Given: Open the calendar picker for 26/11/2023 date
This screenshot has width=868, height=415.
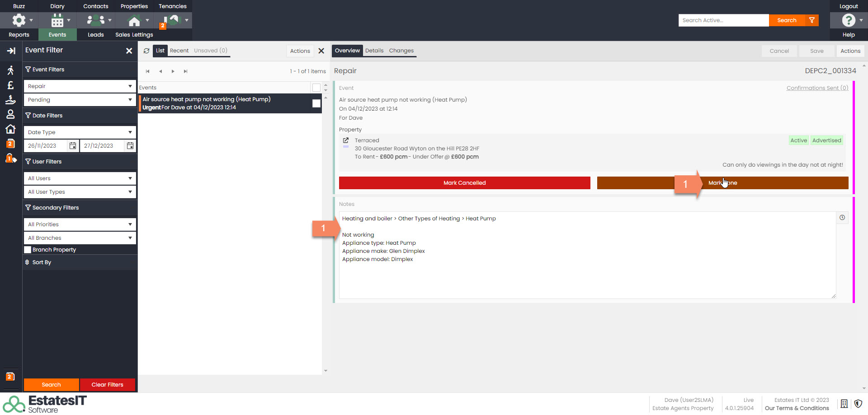Looking at the screenshot, I should pyautogui.click(x=73, y=146).
